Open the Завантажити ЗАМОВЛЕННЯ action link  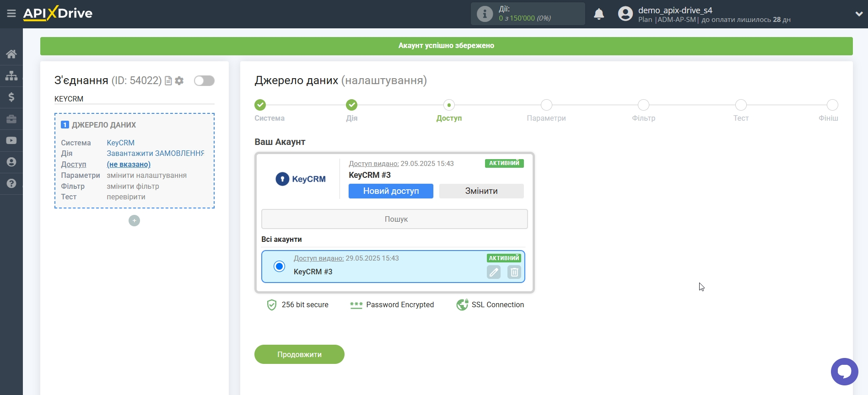coord(156,153)
